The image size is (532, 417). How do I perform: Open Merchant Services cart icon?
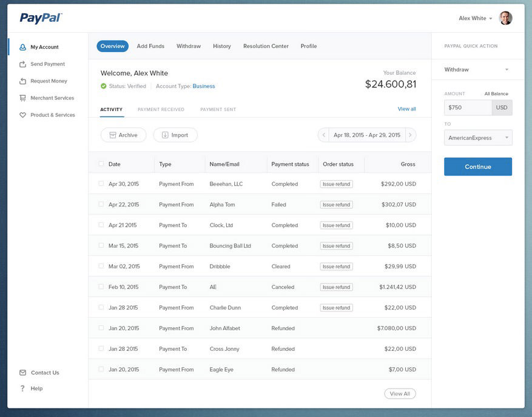pyautogui.click(x=22, y=98)
